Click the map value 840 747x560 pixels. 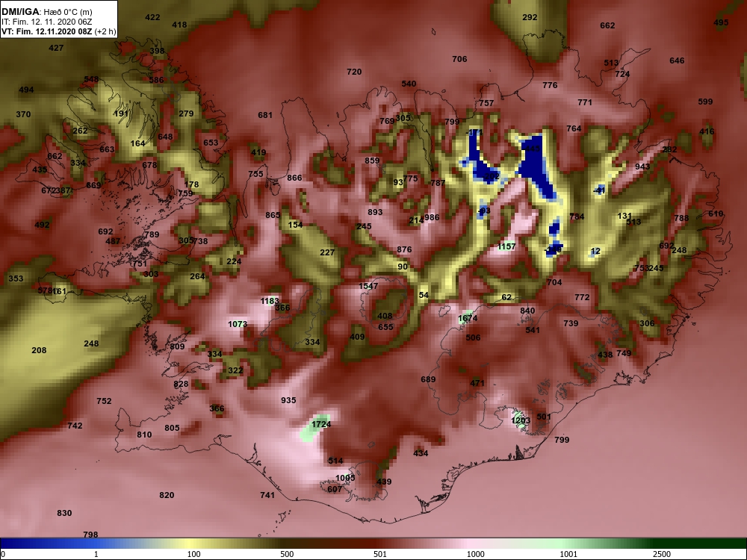(527, 311)
